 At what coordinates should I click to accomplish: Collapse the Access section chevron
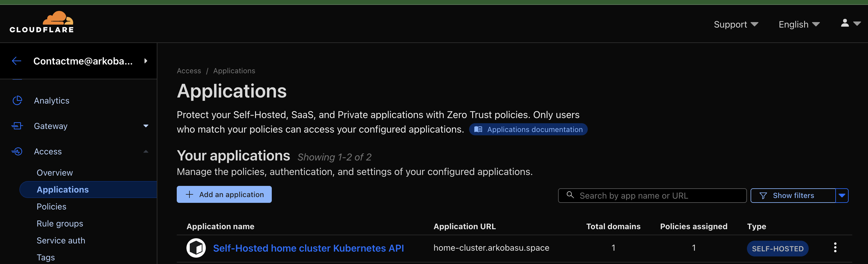point(146,151)
